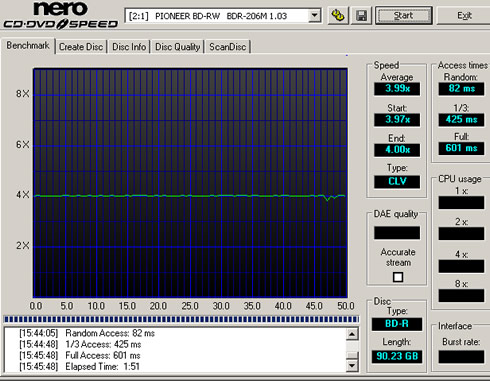Toggle the Accurate stream checkbox
490x381 pixels.
[x=398, y=277]
